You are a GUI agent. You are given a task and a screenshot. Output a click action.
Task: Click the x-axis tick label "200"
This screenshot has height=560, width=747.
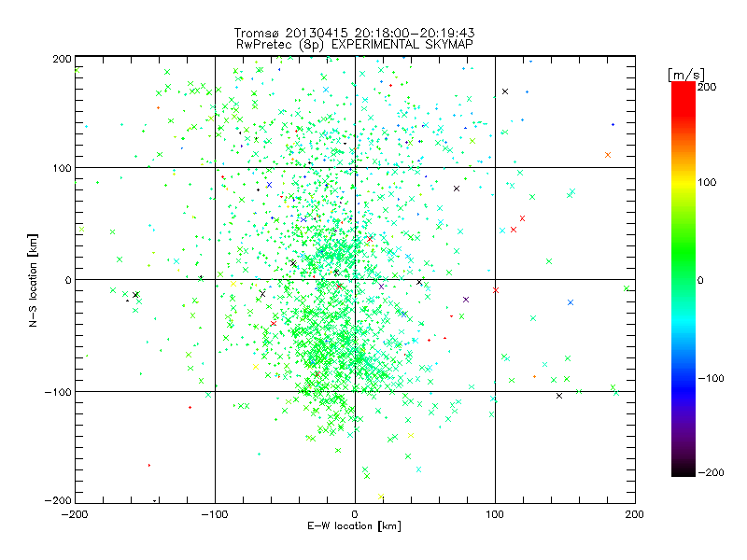635,514
